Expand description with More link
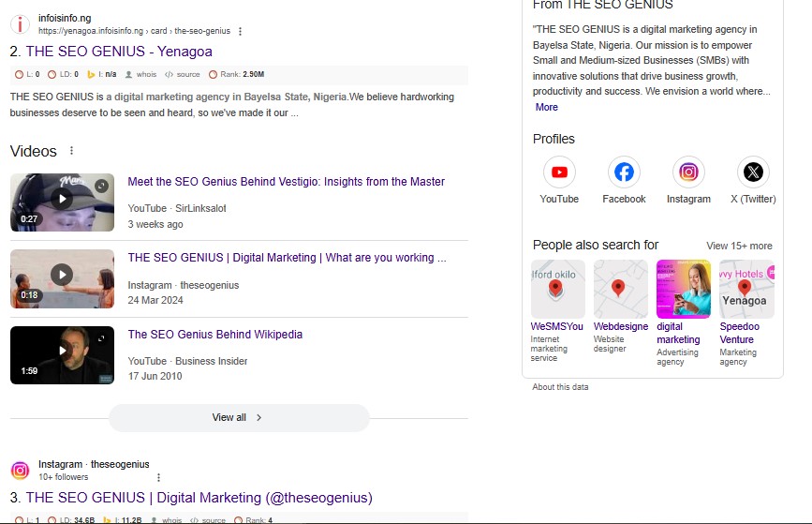Screen dimensions: 812x524 pos(546,107)
